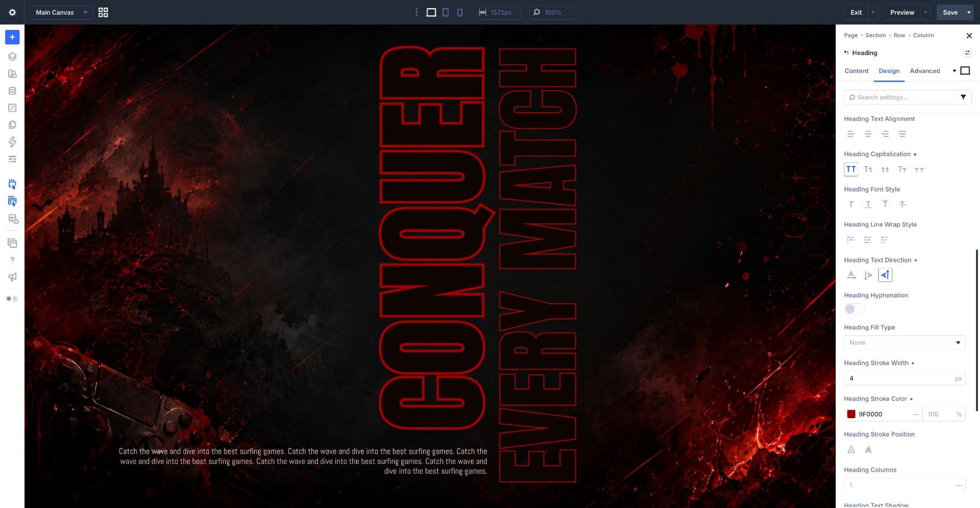The height and width of the screenshot is (508, 980).
Task: Click the Preview button
Action: pos(902,12)
